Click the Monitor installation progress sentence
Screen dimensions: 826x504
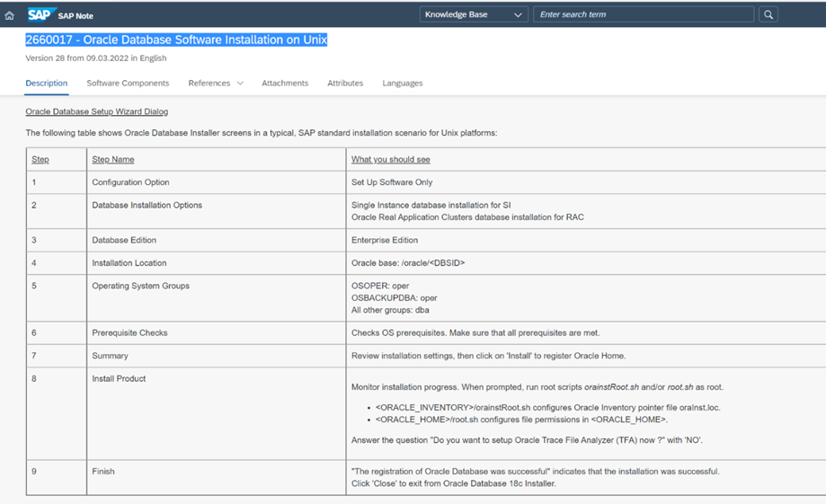tap(537, 387)
